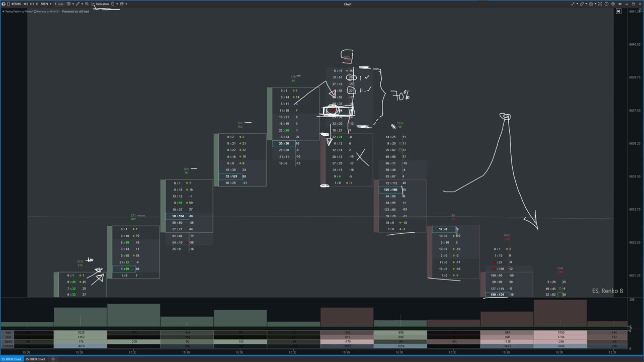Toggle fullscreen with the four-arrows icon
Image resolution: width=644 pixels, height=362 pixels.
coord(600,4)
